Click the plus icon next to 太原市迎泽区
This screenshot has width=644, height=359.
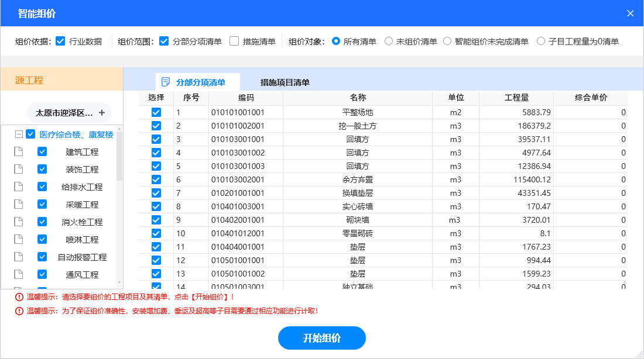[102, 112]
